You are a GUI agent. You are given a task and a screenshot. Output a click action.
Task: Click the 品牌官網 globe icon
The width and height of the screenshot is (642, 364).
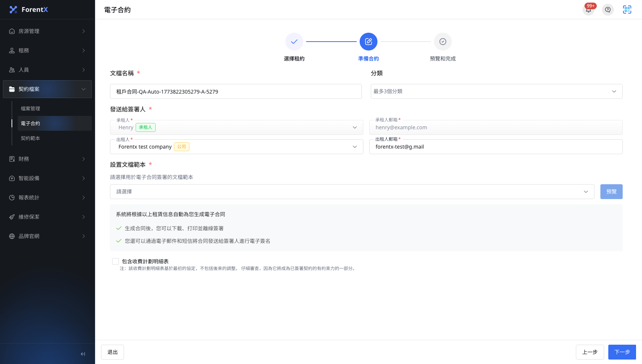pyautogui.click(x=12, y=236)
